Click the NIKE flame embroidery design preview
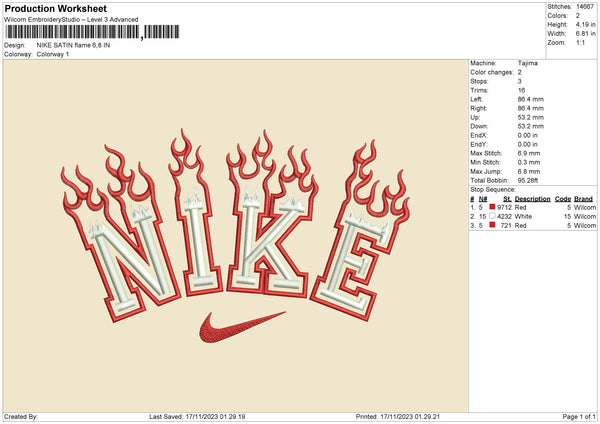Image resolution: width=600 pixels, height=424 pixels. coord(235,235)
